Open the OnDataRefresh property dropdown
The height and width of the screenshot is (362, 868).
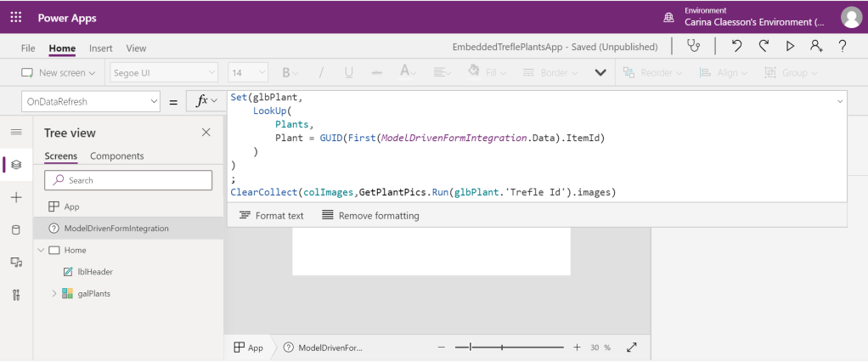click(x=154, y=102)
